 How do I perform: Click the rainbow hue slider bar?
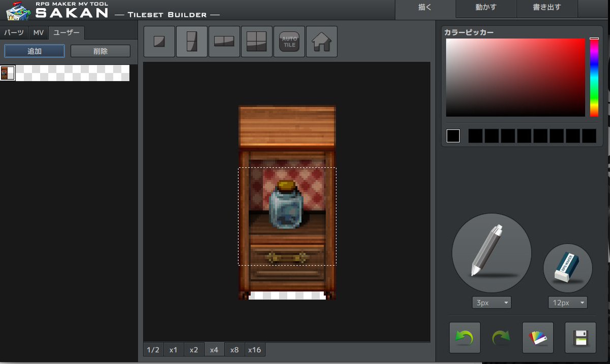594,78
